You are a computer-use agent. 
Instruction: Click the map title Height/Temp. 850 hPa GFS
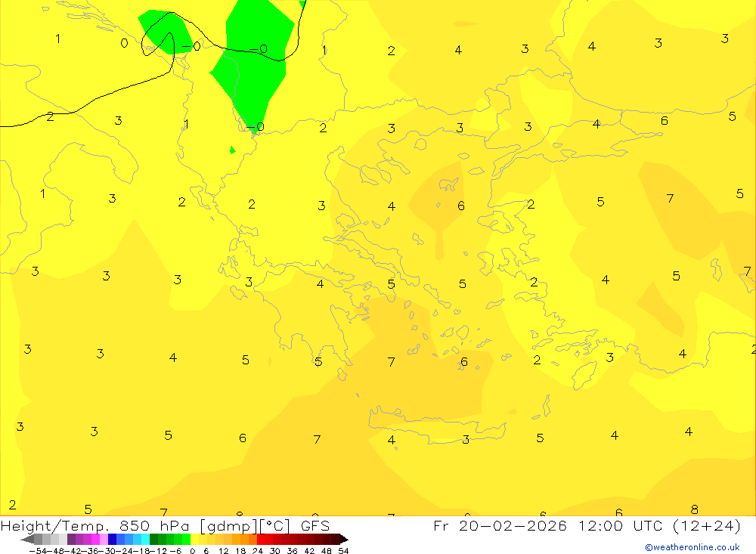[x=165, y=525]
